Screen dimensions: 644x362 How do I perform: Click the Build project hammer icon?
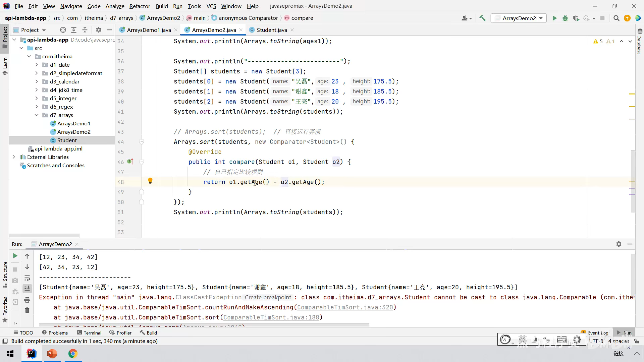click(x=482, y=18)
